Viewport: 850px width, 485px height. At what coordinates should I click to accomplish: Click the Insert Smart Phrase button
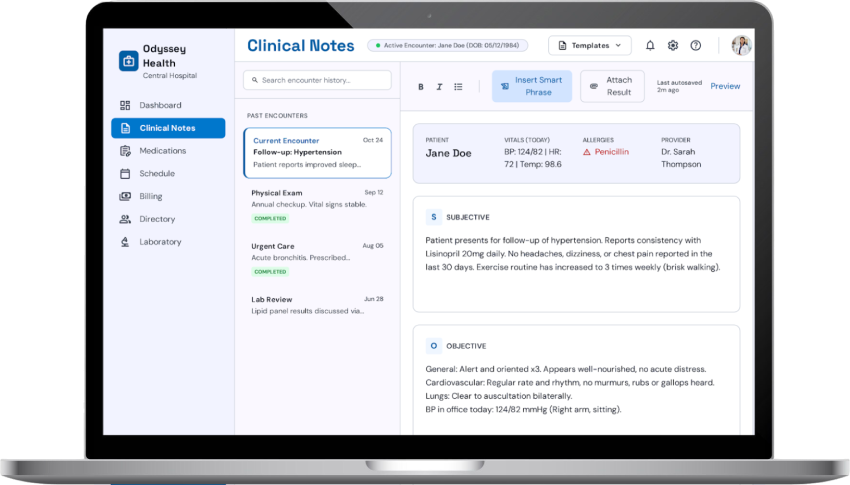pos(532,86)
